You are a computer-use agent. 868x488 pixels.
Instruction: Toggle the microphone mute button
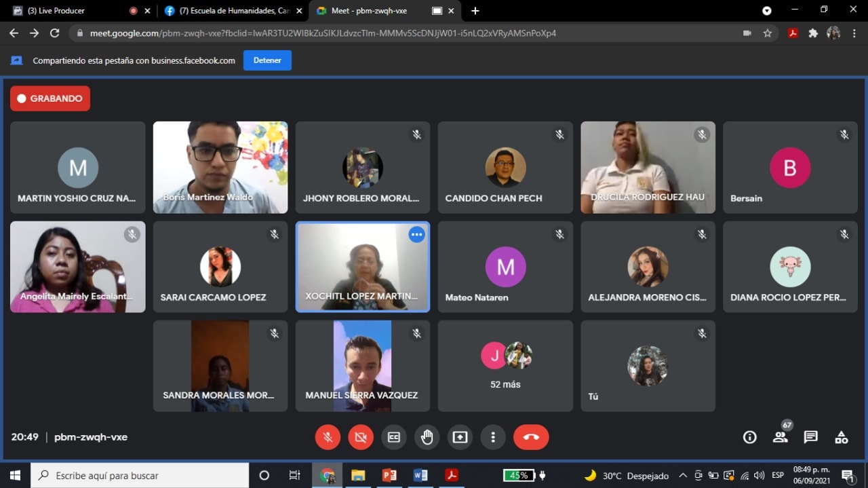[328, 438]
